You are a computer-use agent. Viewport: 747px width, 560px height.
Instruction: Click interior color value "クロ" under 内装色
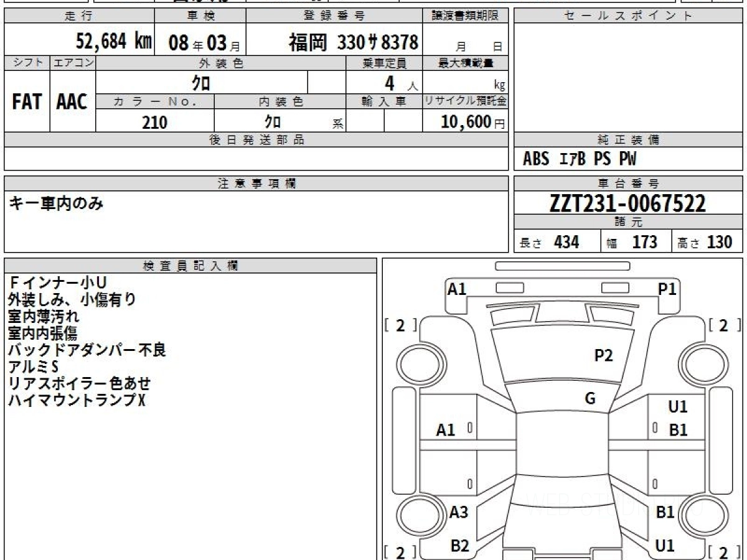click(x=271, y=122)
